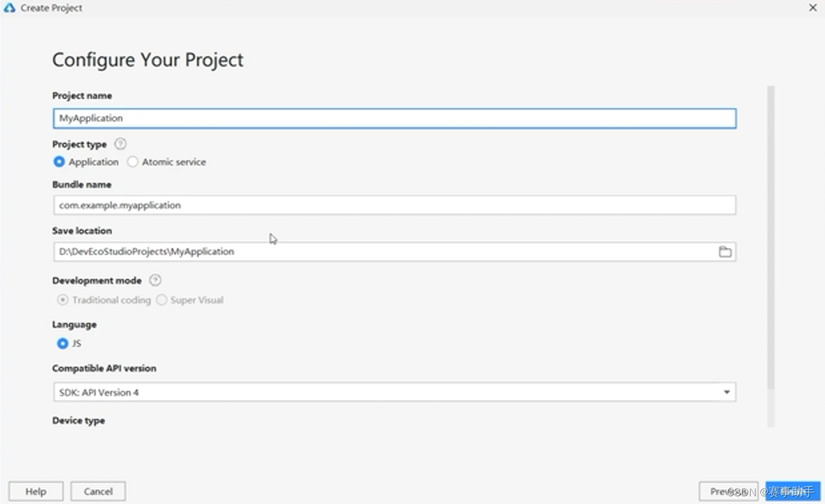Click the help icon next to Project type
The width and height of the screenshot is (825, 504).
[x=120, y=144]
